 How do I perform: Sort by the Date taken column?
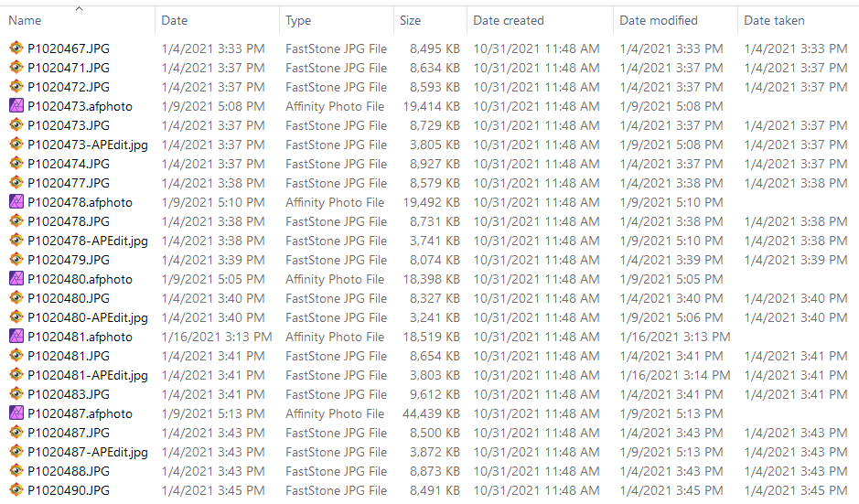coord(774,21)
